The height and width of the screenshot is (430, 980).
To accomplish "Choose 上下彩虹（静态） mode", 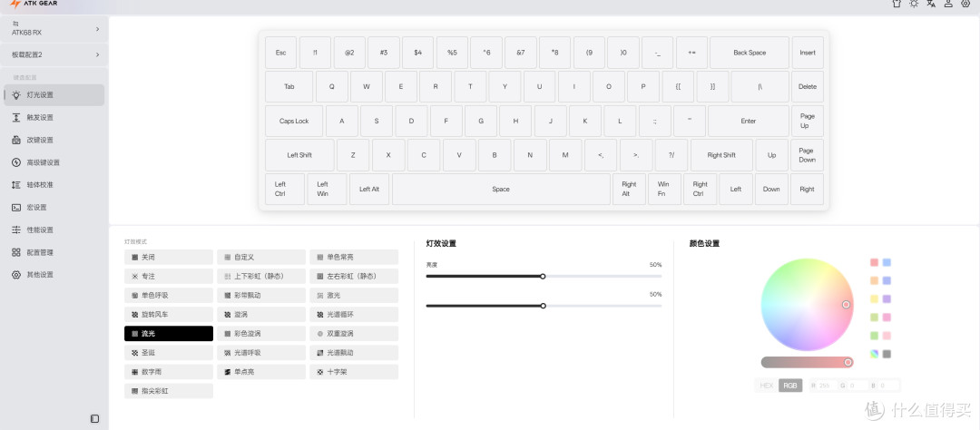I will coord(261,276).
